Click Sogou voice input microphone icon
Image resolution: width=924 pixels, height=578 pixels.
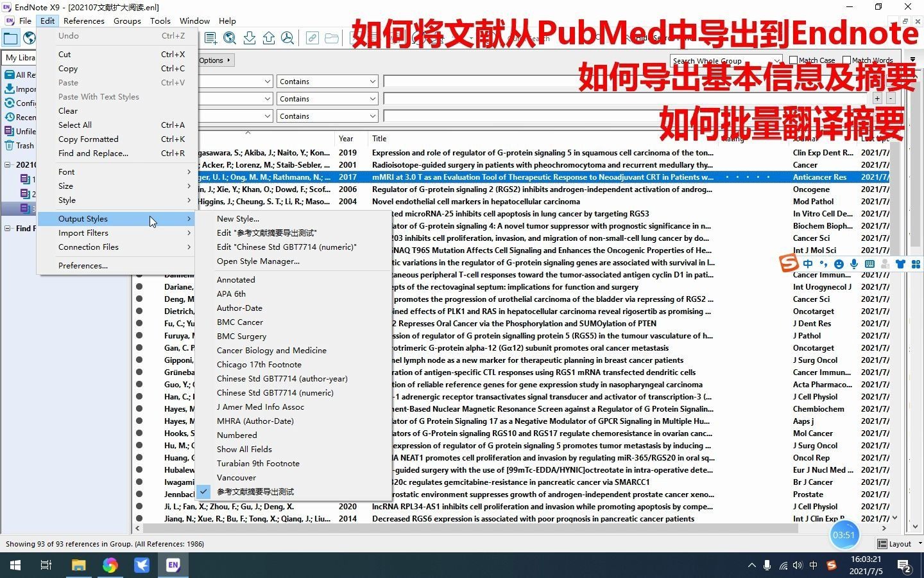[854, 264]
